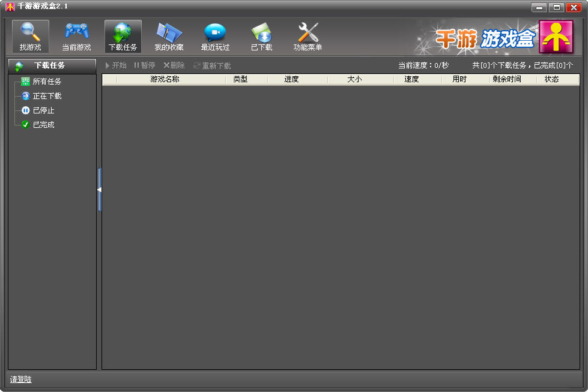Click the 重新下载 re-download button
This screenshot has height=392, width=588.
[x=213, y=65]
